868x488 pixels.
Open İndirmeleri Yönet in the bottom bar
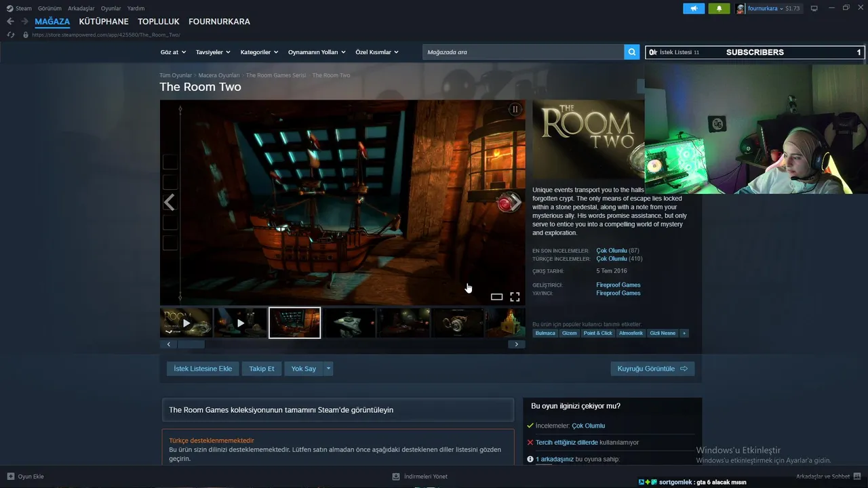[x=420, y=476]
